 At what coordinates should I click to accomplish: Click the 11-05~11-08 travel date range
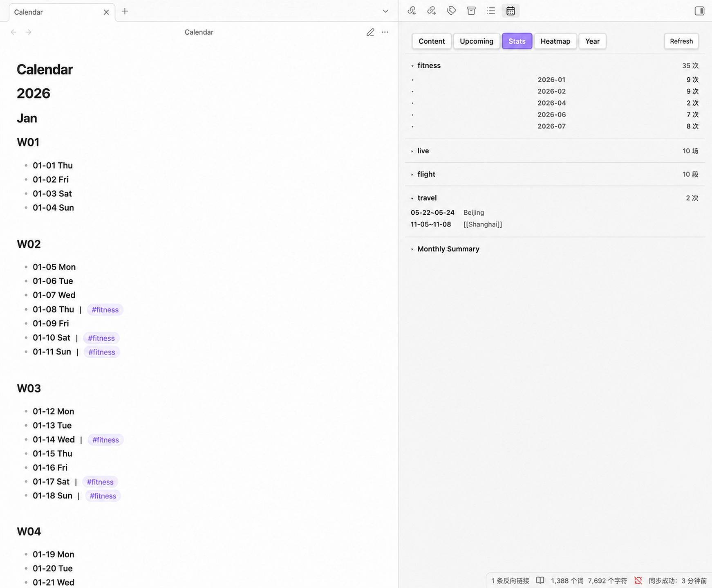click(x=431, y=224)
